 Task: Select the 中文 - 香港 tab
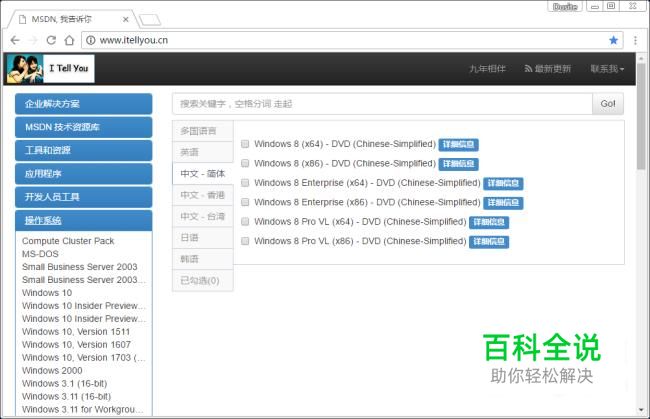pos(203,195)
